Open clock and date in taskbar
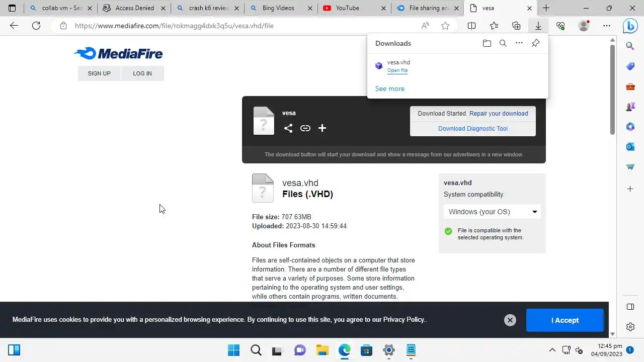Viewport: 644px width, 362px height. pyautogui.click(x=606, y=350)
